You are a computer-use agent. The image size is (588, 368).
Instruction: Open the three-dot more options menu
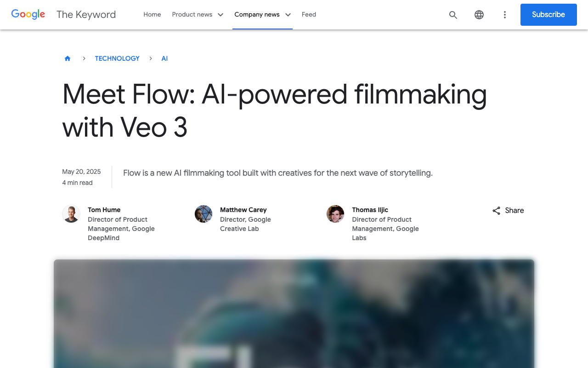(505, 15)
